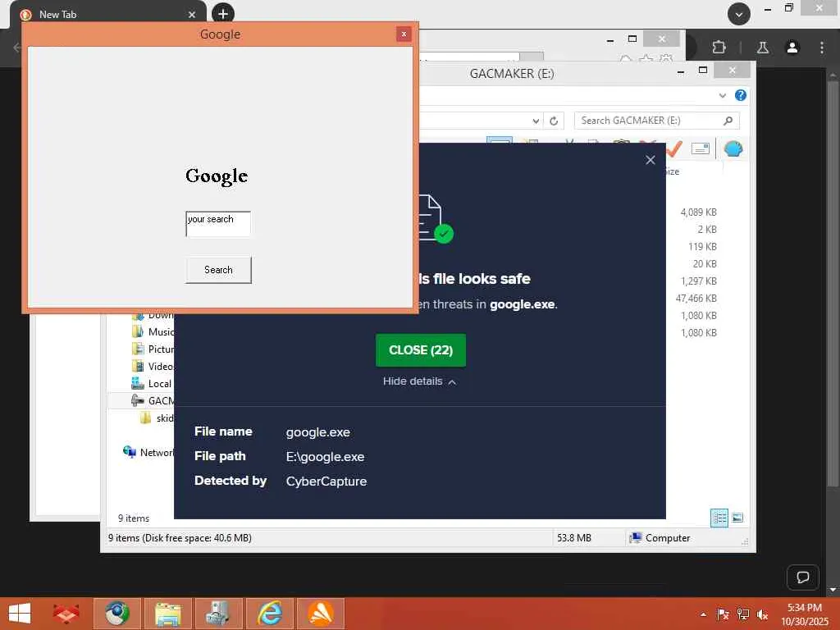Open the taskbar clock 5:34 PM
Viewport: 840px width, 630px height.
[x=804, y=614]
